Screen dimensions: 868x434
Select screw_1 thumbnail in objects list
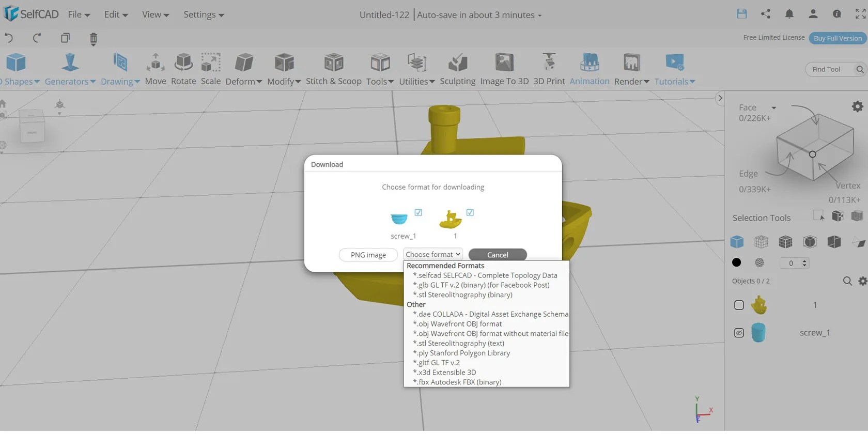click(x=758, y=333)
